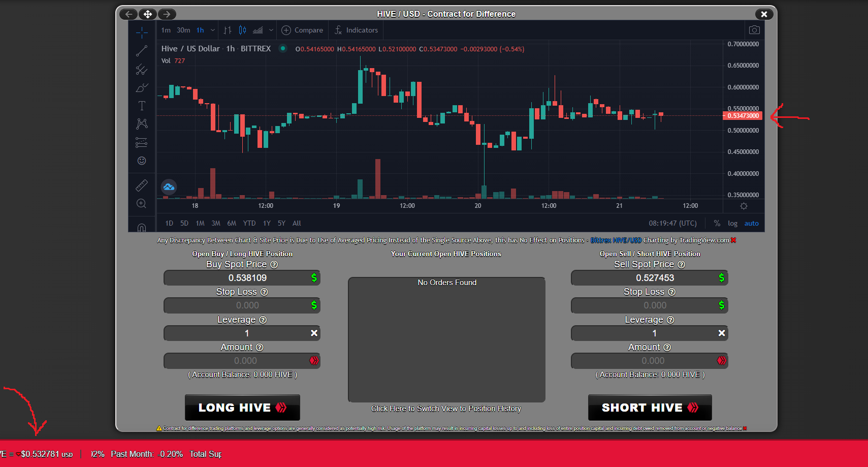Select the zoom in tool
Viewport: 868px width, 467px height.
point(142,204)
